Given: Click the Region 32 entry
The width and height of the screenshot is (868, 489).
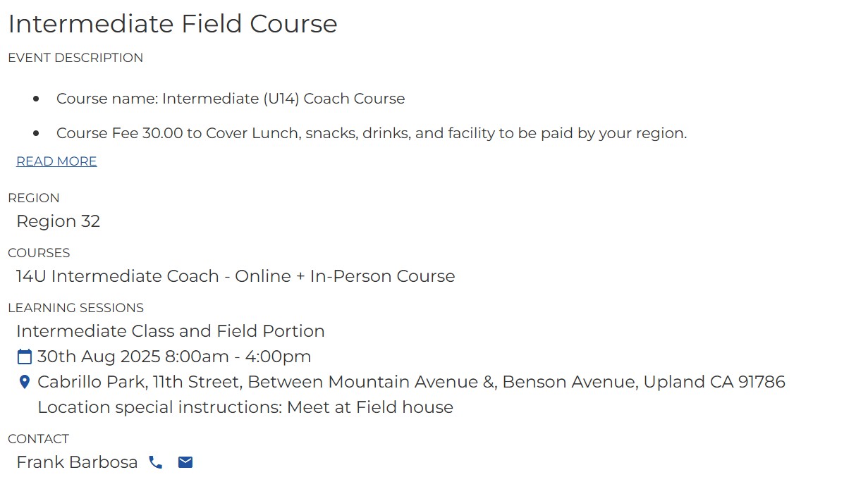Looking at the screenshot, I should click(59, 221).
